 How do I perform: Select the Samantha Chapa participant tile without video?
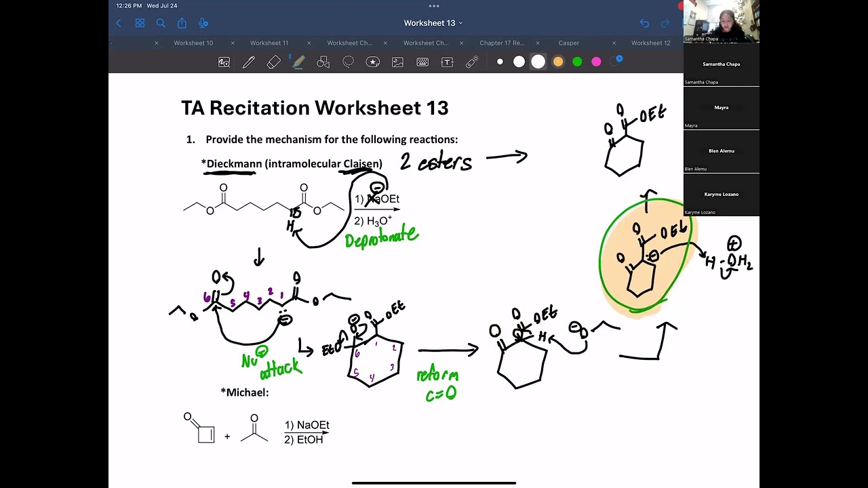click(x=722, y=64)
